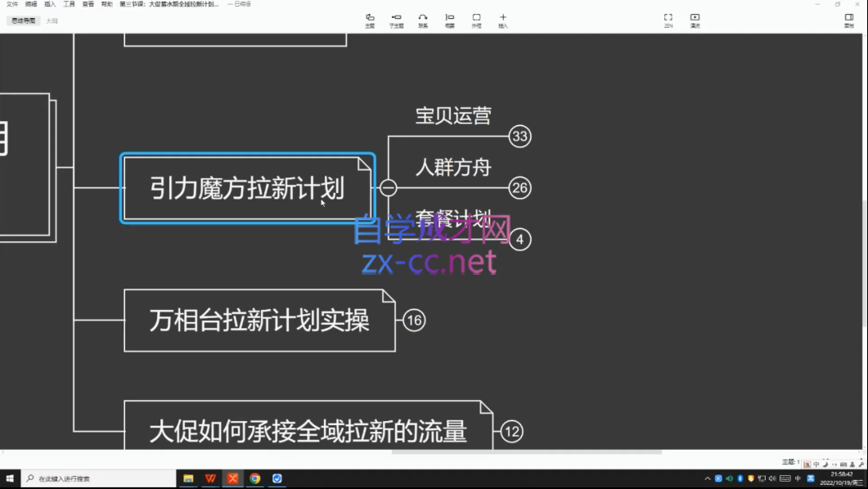
Task: Click the vertical scrollbar on right edge
Action: click(864, 262)
